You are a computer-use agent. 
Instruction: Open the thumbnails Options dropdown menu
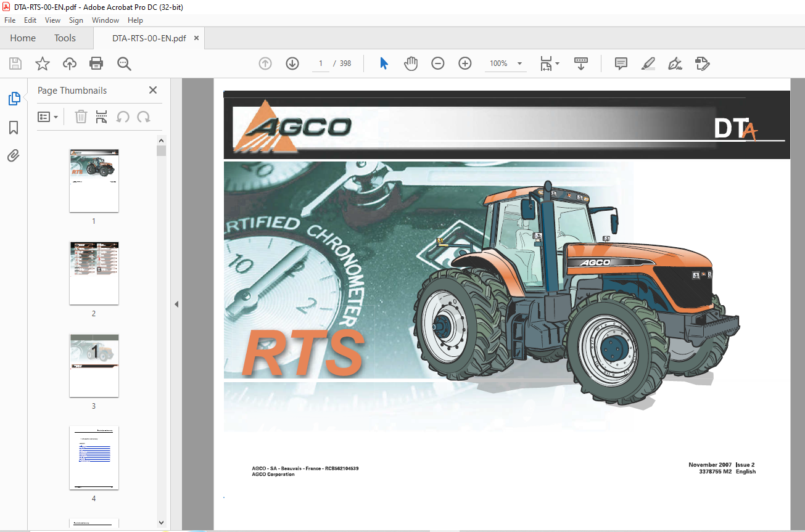48,117
